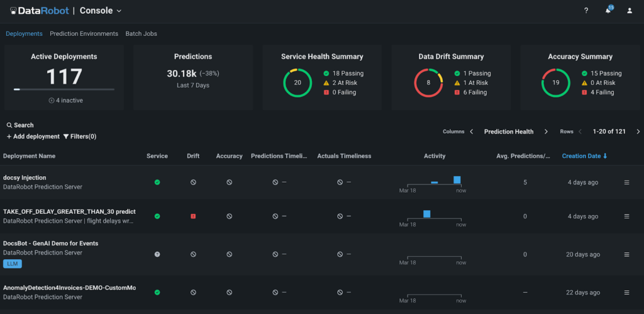The image size is (644, 314).
Task: Click docsy Injection drift disabled icon
Action: 193,182
